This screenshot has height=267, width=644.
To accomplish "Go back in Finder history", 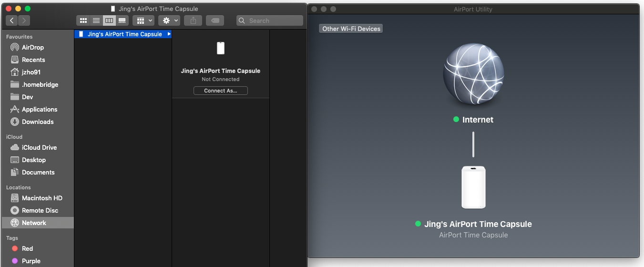I will pyautogui.click(x=12, y=21).
